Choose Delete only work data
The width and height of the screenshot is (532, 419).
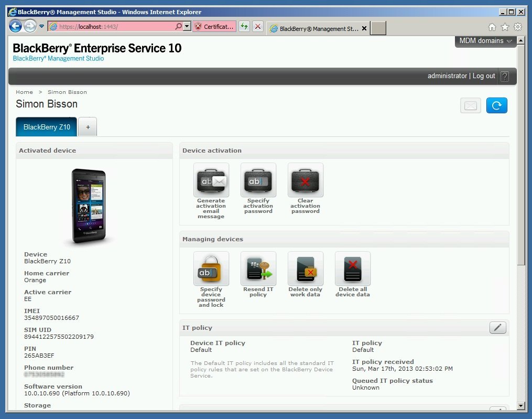(x=305, y=269)
